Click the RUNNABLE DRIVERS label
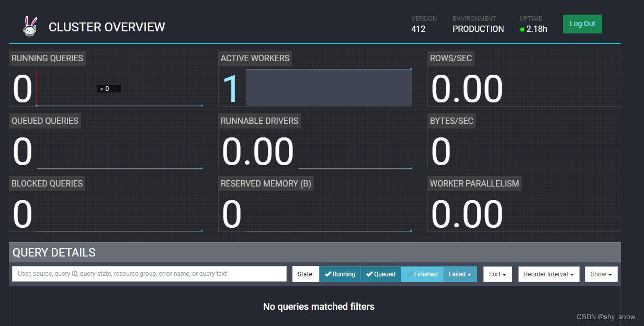Viewport: 644px width, 326px height. pos(259,121)
